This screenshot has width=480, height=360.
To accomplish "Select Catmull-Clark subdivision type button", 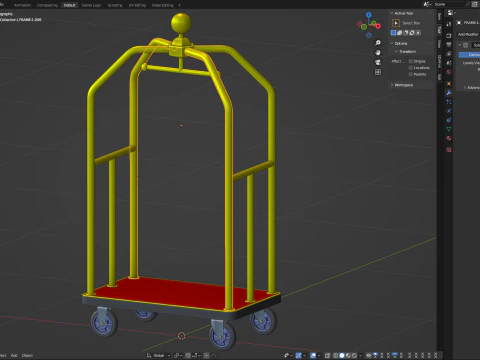I will pos(469,54).
